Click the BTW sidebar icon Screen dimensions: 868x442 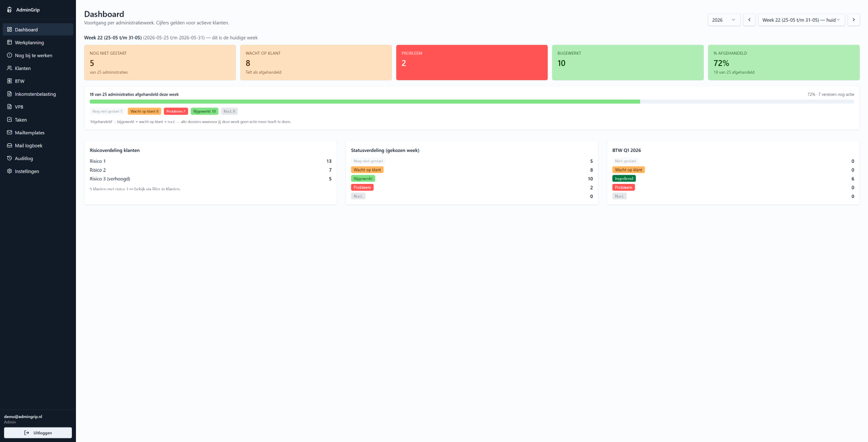[9, 81]
